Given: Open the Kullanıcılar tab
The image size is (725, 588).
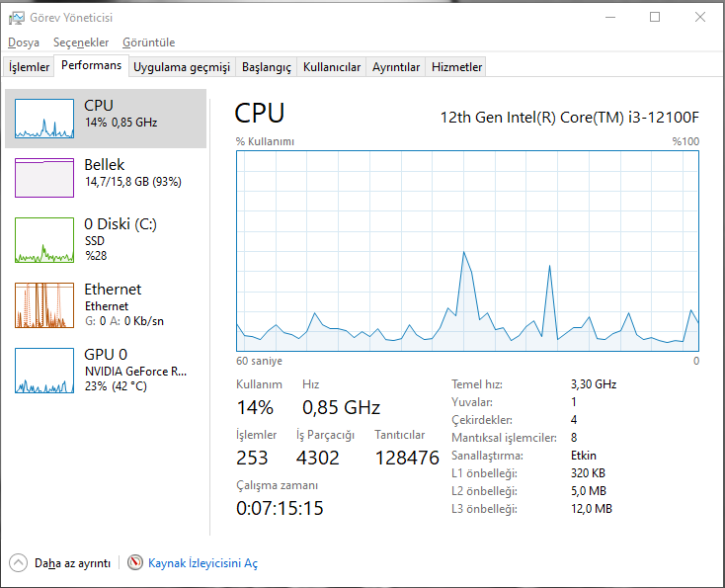Looking at the screenshot, I should [x=332, y=67].
